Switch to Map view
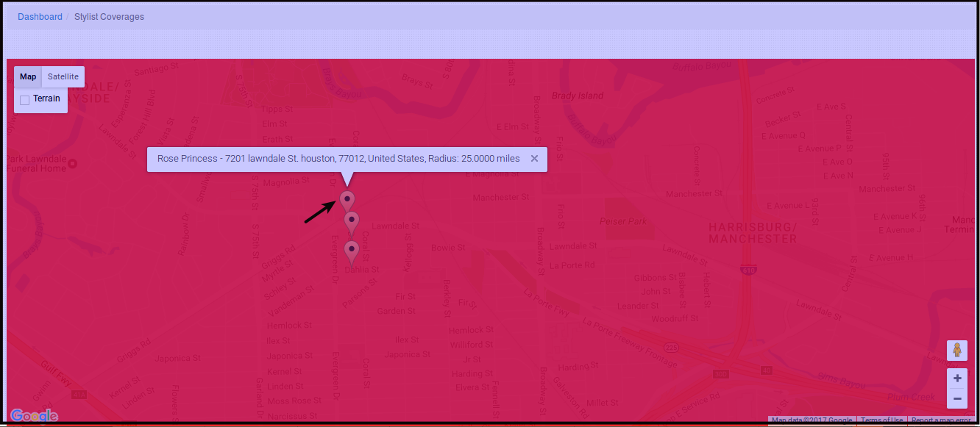Viewport: 980px width, 427px height. (28, 76)
